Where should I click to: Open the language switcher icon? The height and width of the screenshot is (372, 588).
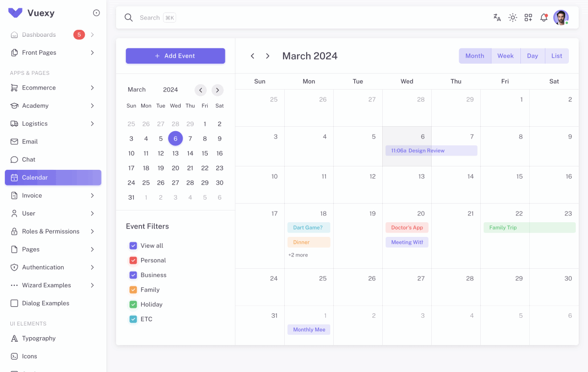(497, 17)
